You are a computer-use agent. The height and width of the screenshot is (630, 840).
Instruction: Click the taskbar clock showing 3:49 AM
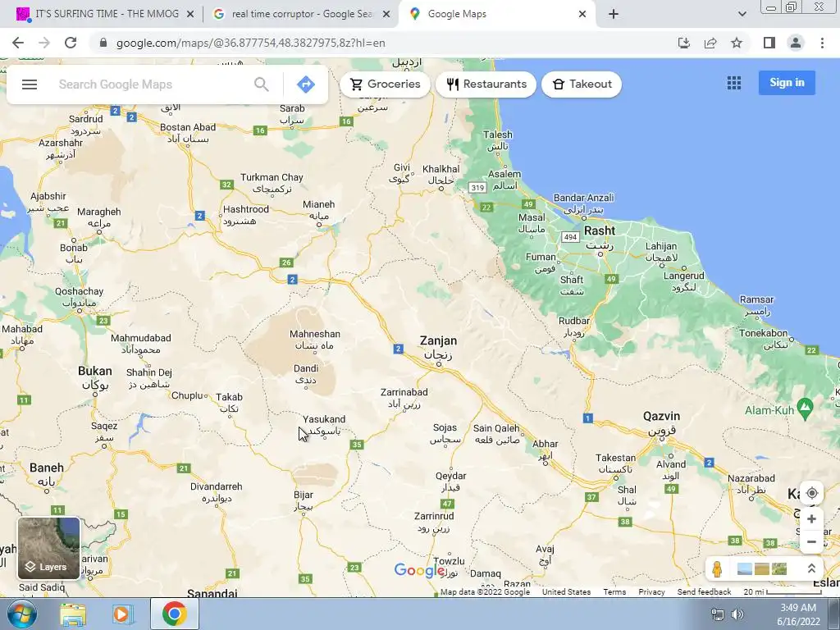tap(798, 614)
